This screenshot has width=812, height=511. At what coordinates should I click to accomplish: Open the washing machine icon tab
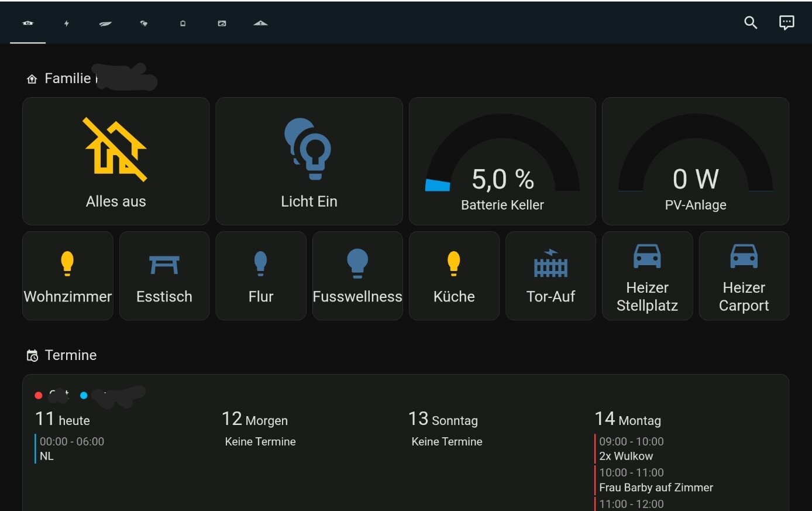[x=222, y=23]
